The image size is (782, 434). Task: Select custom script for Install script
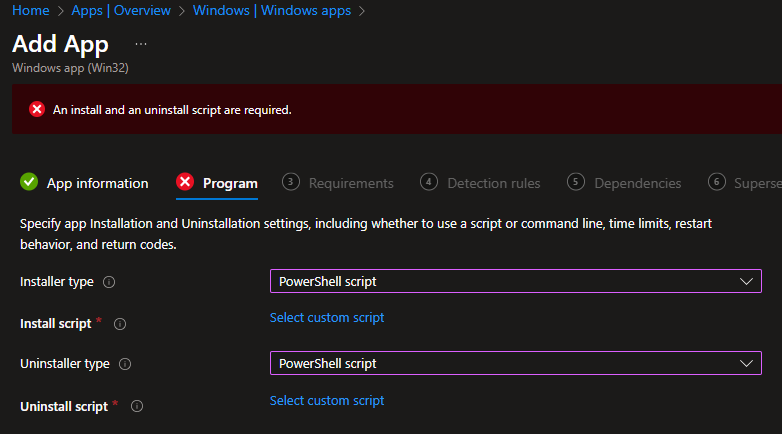(x=327, y=318)
